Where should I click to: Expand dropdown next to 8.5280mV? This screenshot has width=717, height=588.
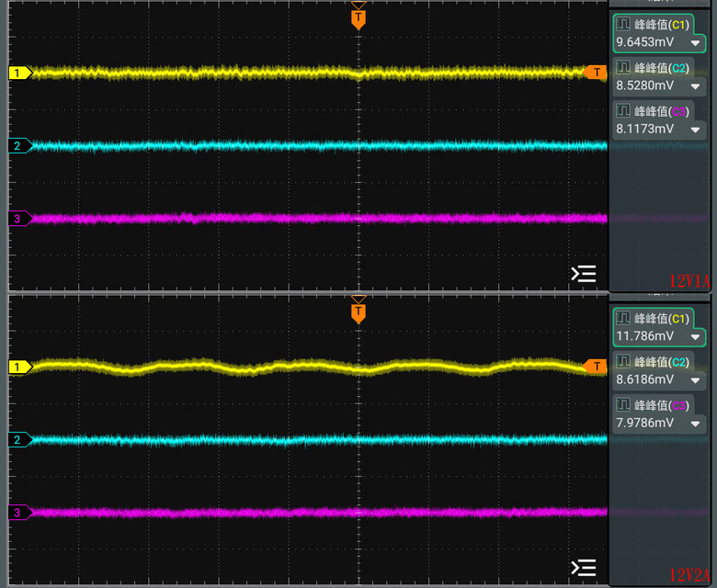[695, 86]
